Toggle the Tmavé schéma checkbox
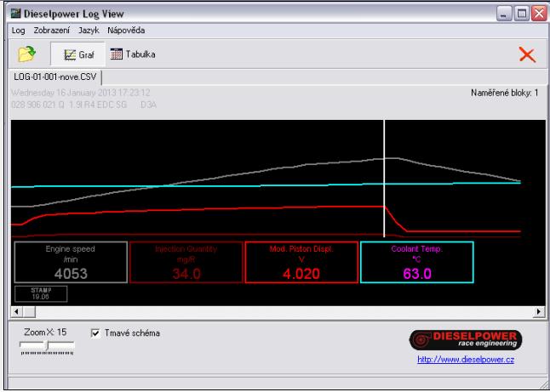This screenshot has width=550, height=392. coord(95,332)
